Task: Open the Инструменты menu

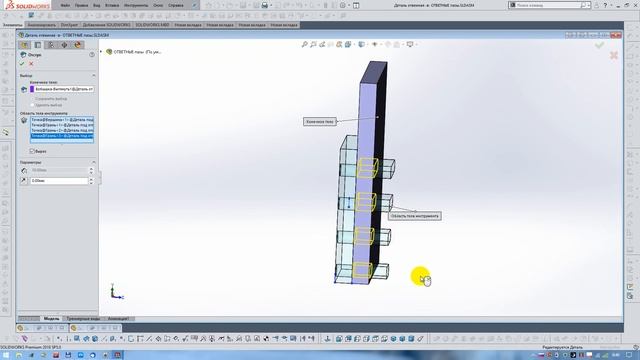Action: [136, 5]
